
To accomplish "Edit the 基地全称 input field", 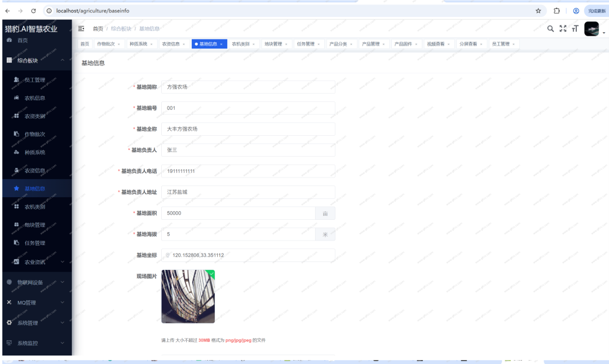I will tap(248, 129).
